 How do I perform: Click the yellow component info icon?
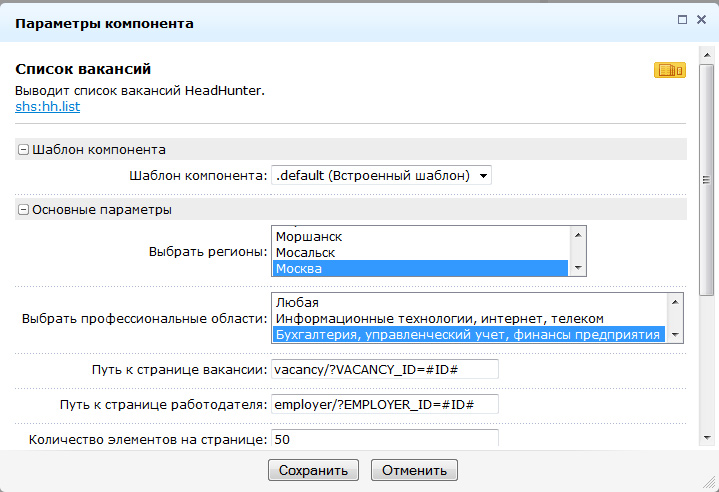pos(668,70)
